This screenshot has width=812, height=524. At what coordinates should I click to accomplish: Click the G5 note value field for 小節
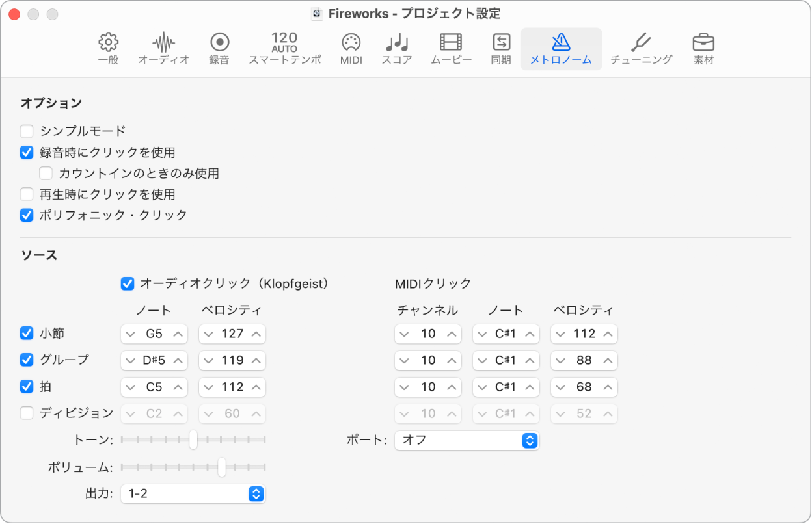click(x=154, y=334)
